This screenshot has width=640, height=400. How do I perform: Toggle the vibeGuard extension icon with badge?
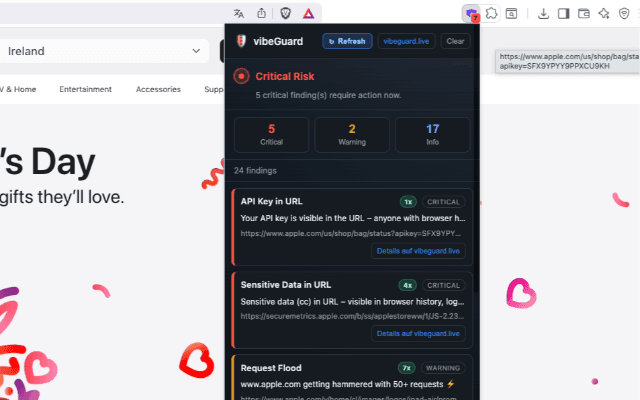pyautogui.click(x=471, y=14)
